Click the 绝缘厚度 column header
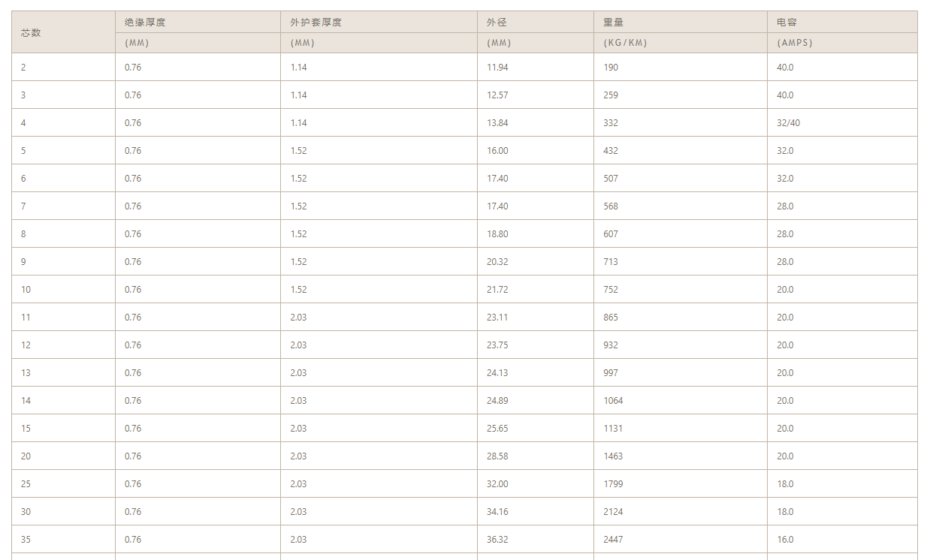This screenshot has height=560, width=930. (145, 23)
